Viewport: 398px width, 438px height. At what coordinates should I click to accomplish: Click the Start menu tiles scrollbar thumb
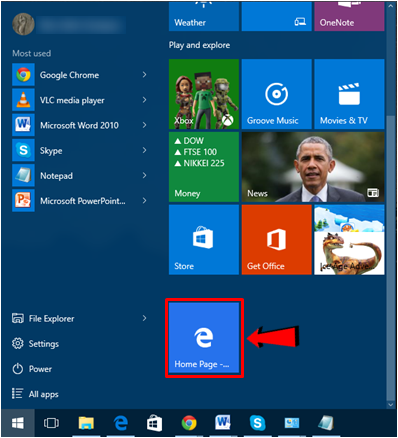point(391,257)
